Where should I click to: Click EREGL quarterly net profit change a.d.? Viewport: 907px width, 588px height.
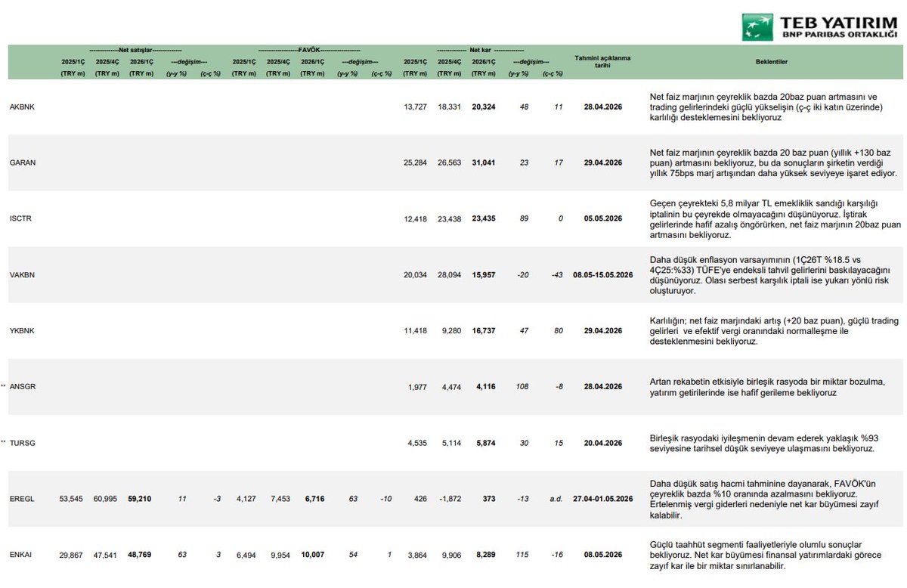[557, 499]
